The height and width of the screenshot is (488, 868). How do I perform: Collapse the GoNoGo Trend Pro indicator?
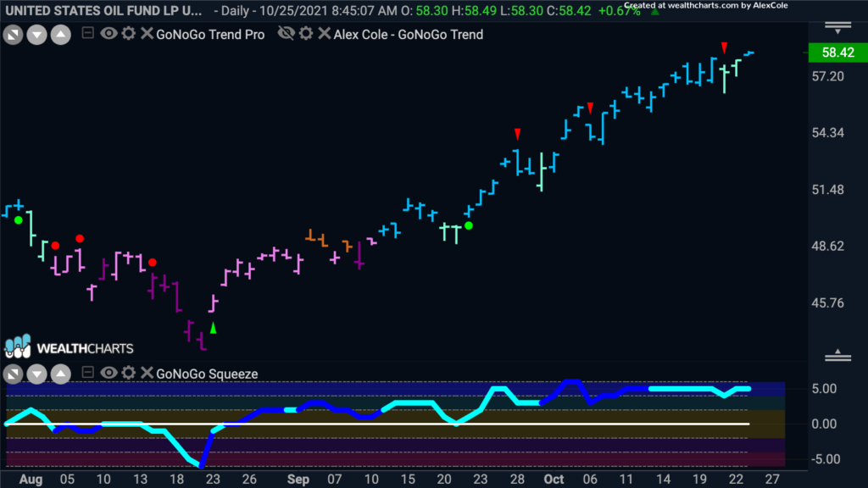(x=87, y=33)
